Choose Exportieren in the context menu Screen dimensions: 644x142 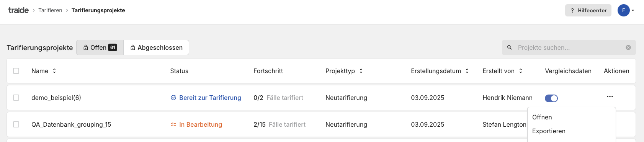coord(549,131)
